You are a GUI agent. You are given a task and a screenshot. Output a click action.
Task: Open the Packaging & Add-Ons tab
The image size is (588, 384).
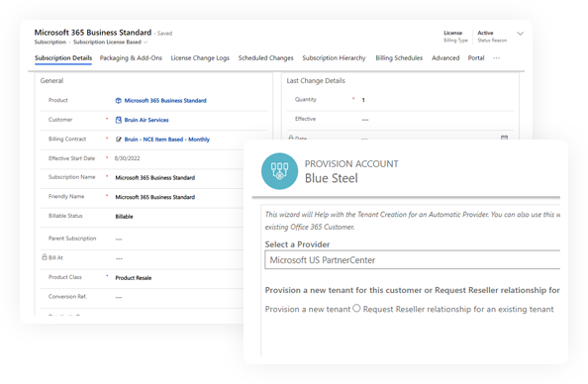coord(131,58)
